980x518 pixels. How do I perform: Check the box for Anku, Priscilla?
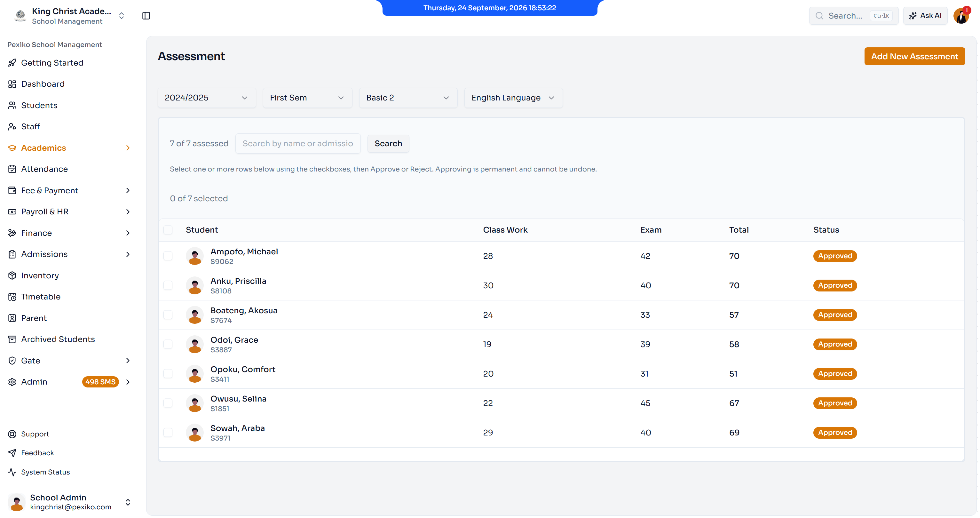tap(168, 285)
